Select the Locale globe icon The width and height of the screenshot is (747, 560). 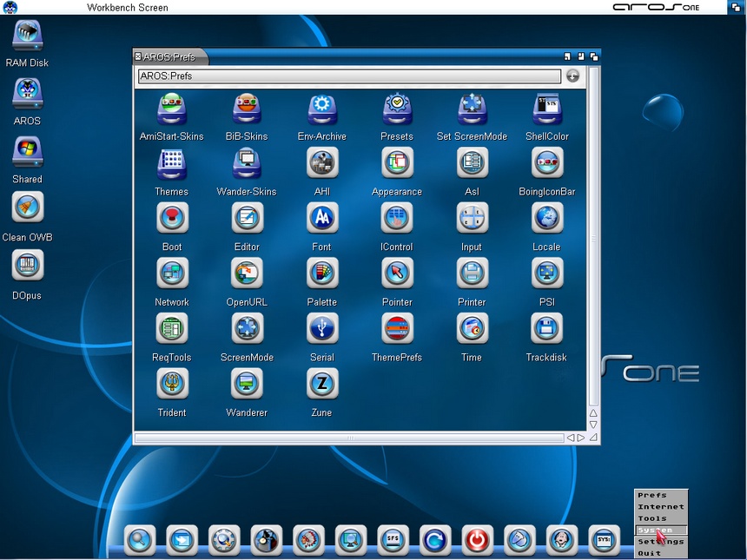pyautogui.click(x=547, y=218)
